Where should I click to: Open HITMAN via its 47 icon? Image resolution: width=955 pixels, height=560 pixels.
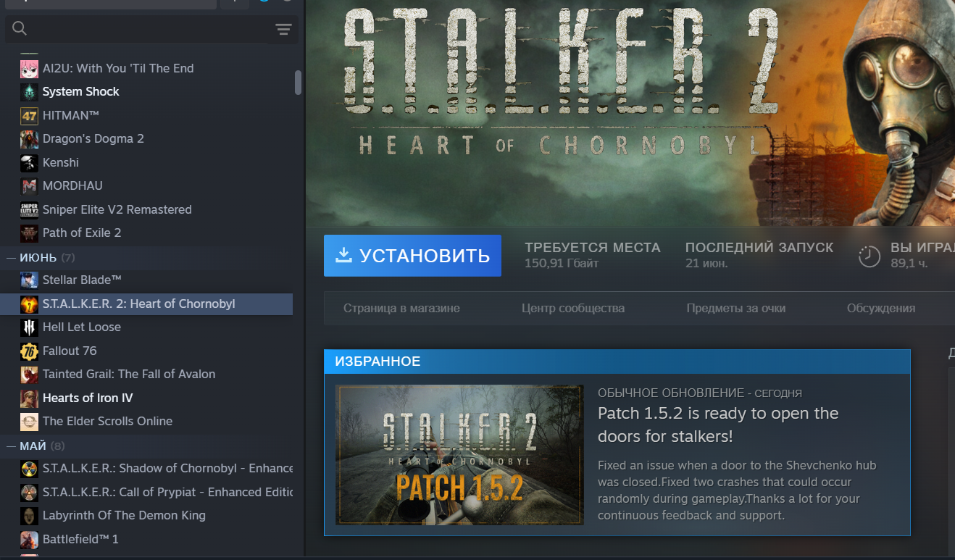coord(29,115)
